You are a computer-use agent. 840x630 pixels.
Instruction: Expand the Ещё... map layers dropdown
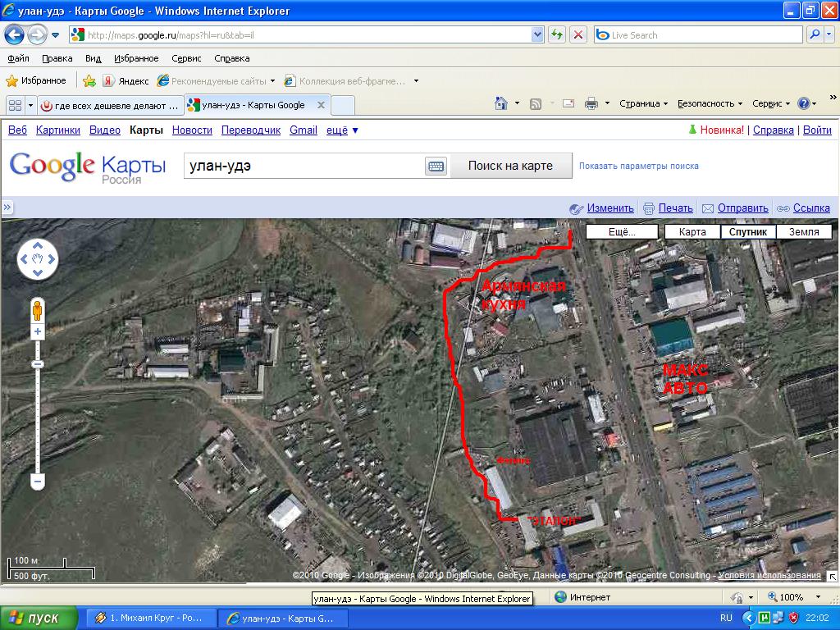pos(622,232)
